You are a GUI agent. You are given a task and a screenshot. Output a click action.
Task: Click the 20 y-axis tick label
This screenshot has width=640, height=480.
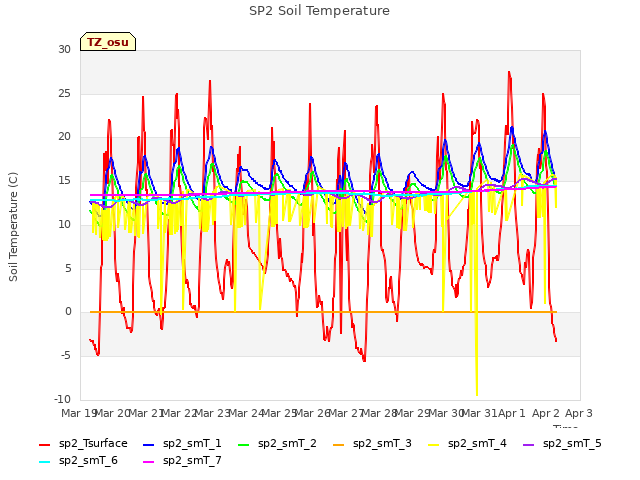[x=64, y=137]
